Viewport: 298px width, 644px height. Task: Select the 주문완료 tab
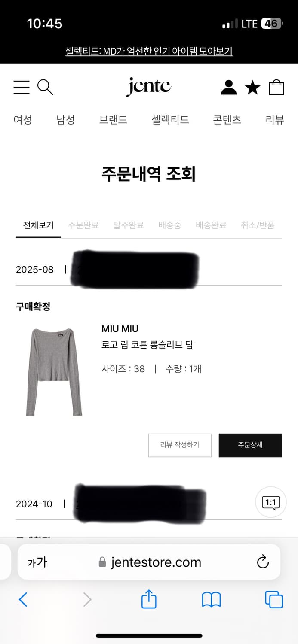pyautogui.click(x=83, y=225)
